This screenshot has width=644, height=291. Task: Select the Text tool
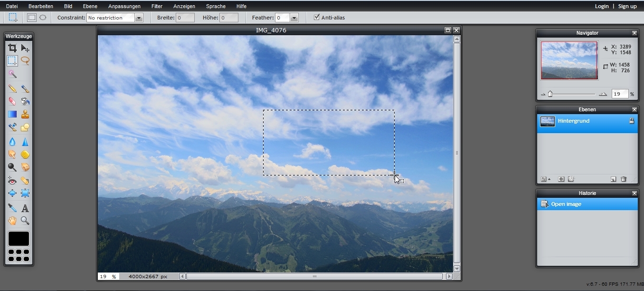tap(25, 208)
